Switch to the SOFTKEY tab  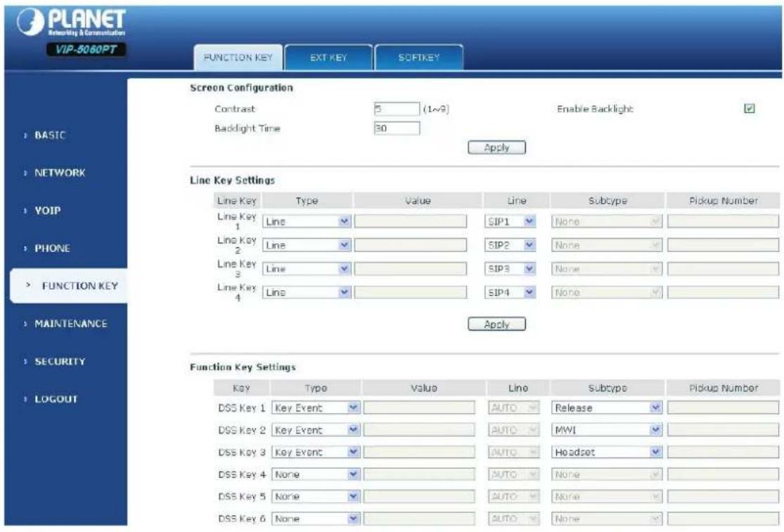coord(419,58)
